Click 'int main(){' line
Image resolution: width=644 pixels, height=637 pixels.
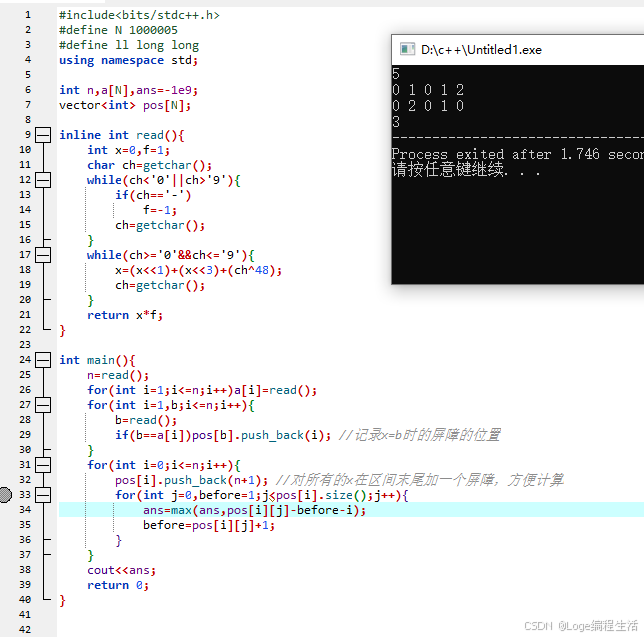[97, 360]
